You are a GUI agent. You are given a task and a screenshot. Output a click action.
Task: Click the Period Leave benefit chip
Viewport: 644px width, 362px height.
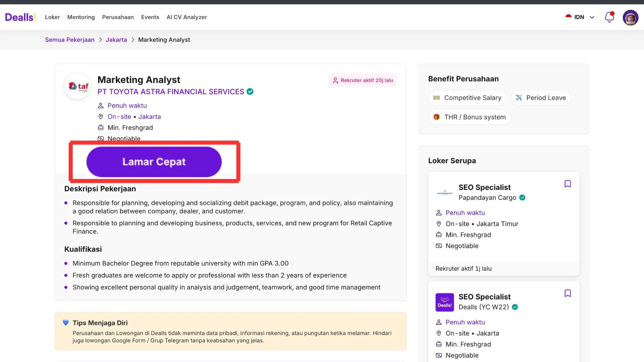point(540,98)
